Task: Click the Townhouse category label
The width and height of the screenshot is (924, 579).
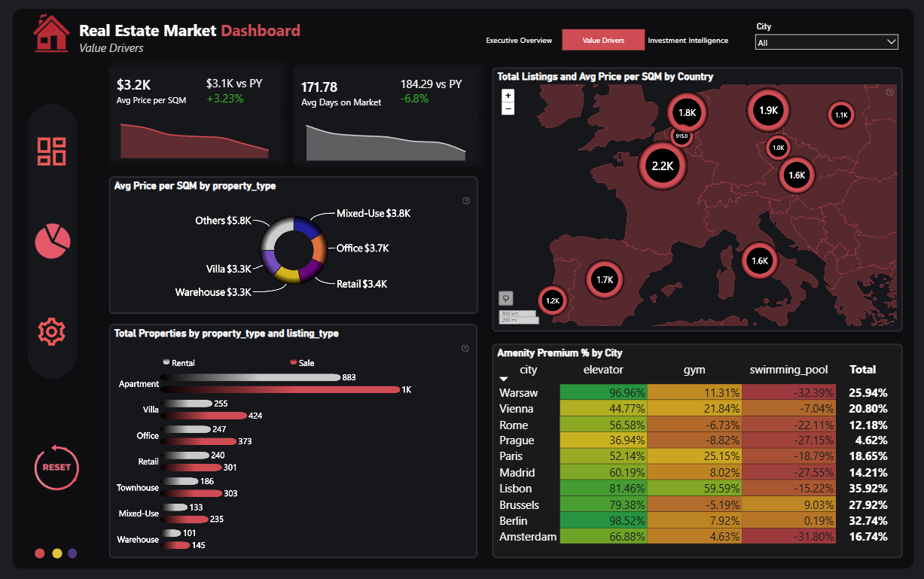Action: click(x=138, y=488)
